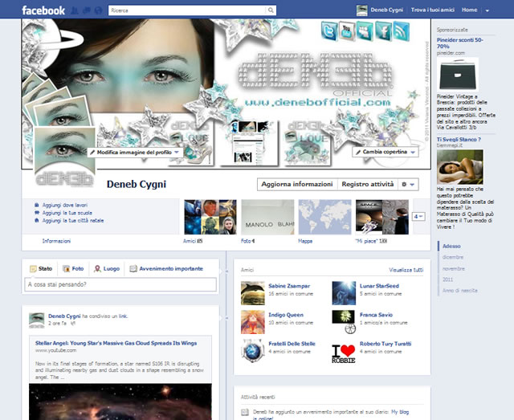Click the RSS feed icon on cover

[402, 31]
